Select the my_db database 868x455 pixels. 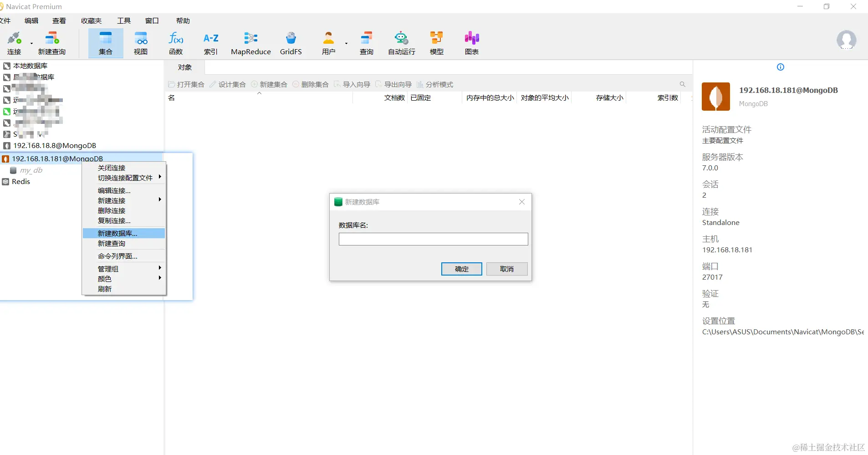pyautogui.click(x=31, y=170)
